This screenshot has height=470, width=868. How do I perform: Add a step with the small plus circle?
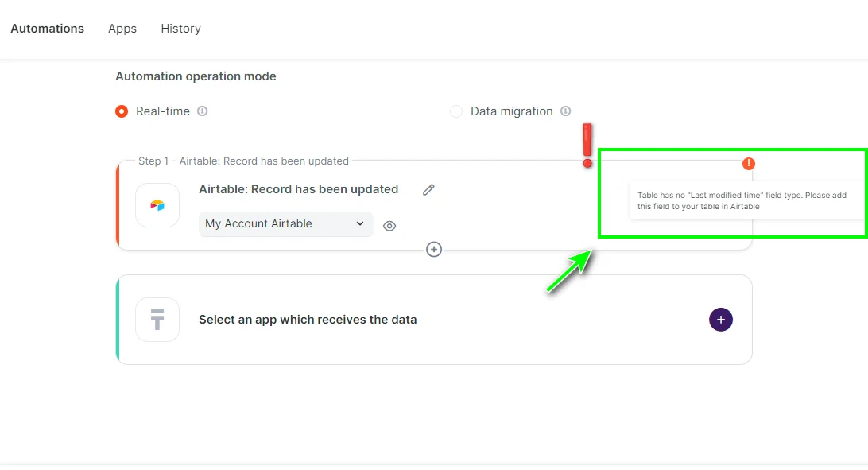tap(434, 249)
